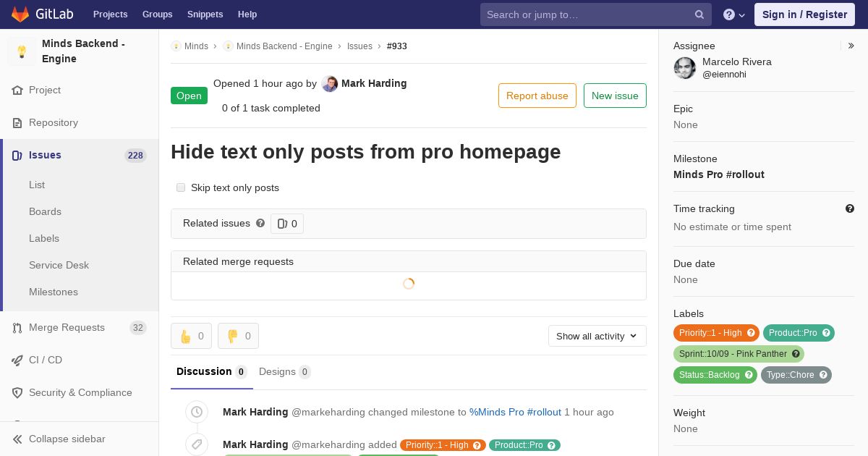The height and width of the screenshot is (456, 868).
Task: Click the Product::Pro label in the activity feed
Action: tap(518, 445)
